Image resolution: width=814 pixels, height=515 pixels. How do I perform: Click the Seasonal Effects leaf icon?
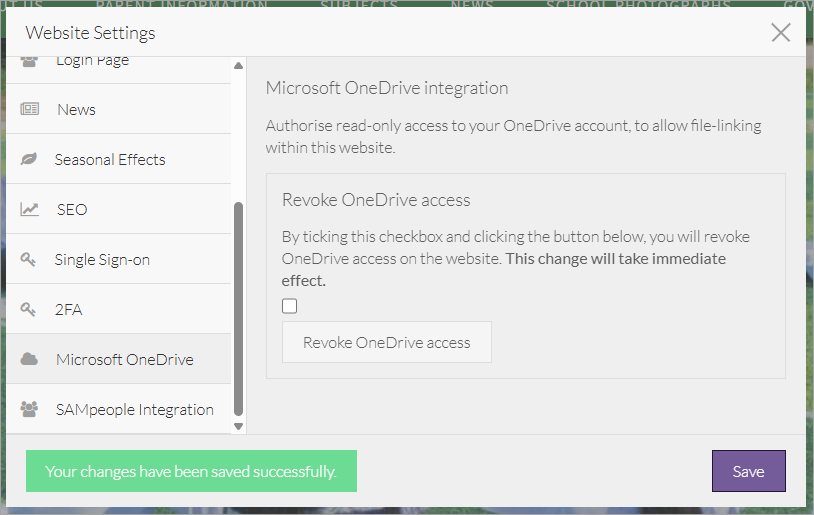[29, 159]
